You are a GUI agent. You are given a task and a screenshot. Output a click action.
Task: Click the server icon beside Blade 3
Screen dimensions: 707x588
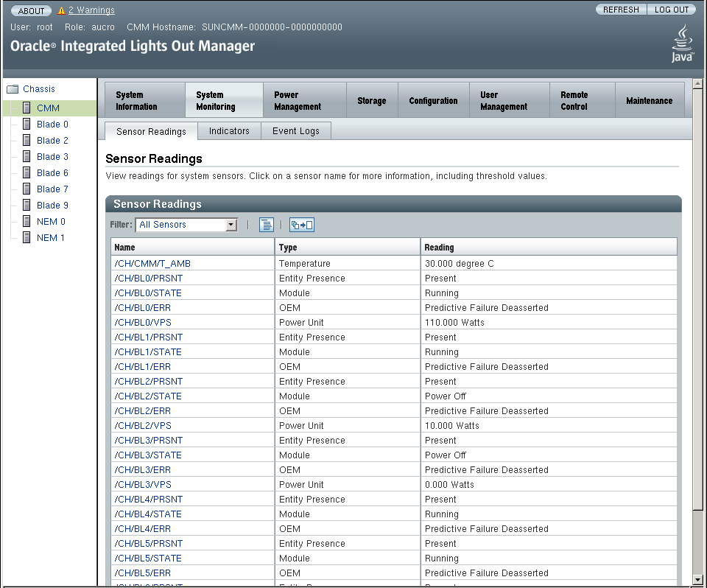pos(27,157)
